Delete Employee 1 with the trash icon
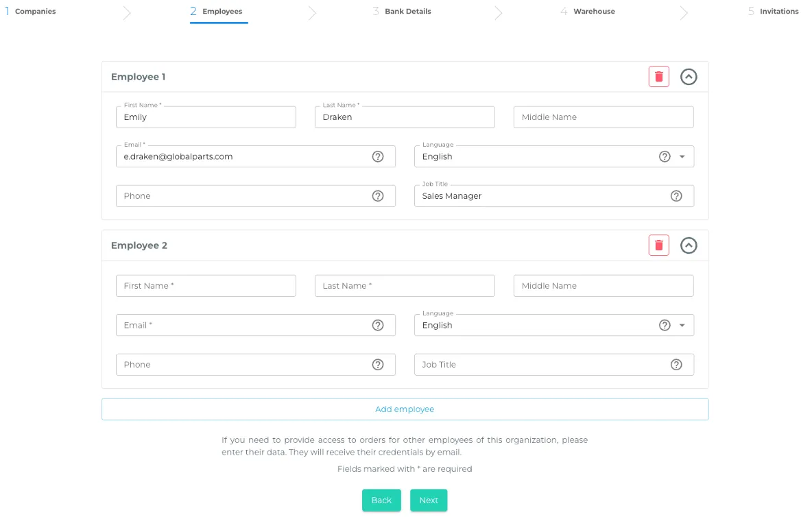Screen dimensions: 812x517 pos(658,77)
